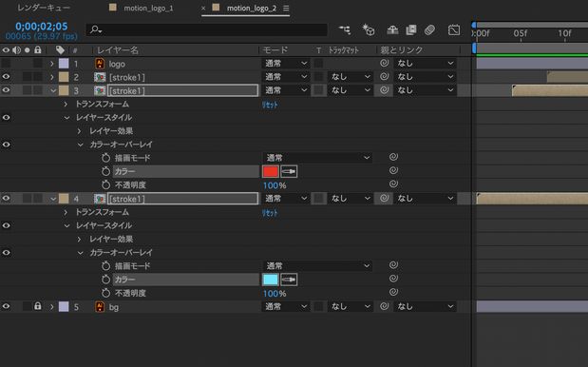Click the current timecode 0;00;02;05
The image size is (588, 367).
point(42,27)
